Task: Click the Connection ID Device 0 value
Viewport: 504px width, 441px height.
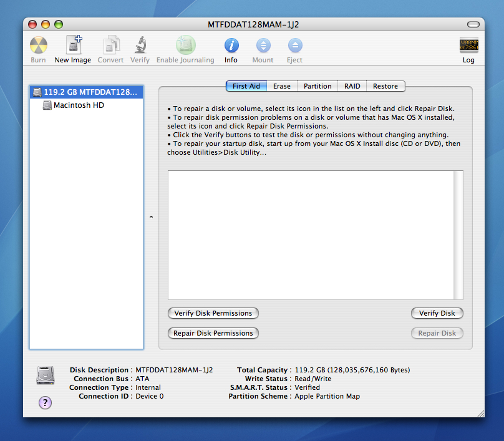Action: tap(150, 396)
